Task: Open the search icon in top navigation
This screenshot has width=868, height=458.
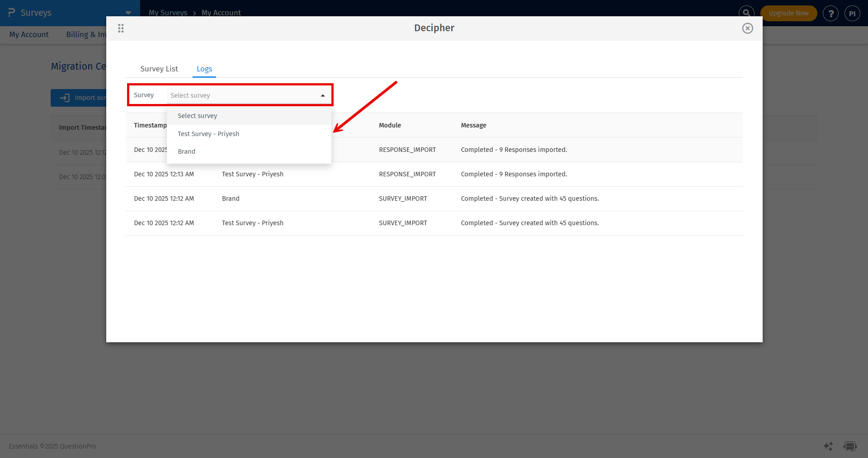Action: click(x=746, y=13)
